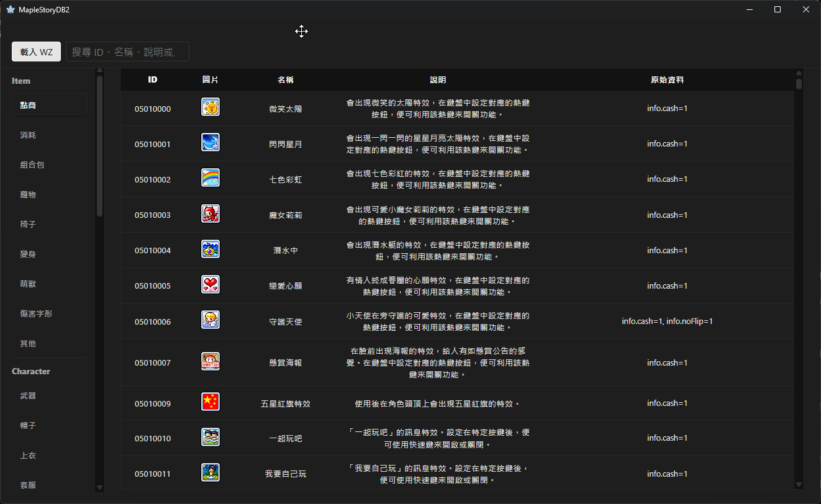Screen dimensions: 821x504
Task: Focus the search ID/name input field
Action: tap(127, 52)
